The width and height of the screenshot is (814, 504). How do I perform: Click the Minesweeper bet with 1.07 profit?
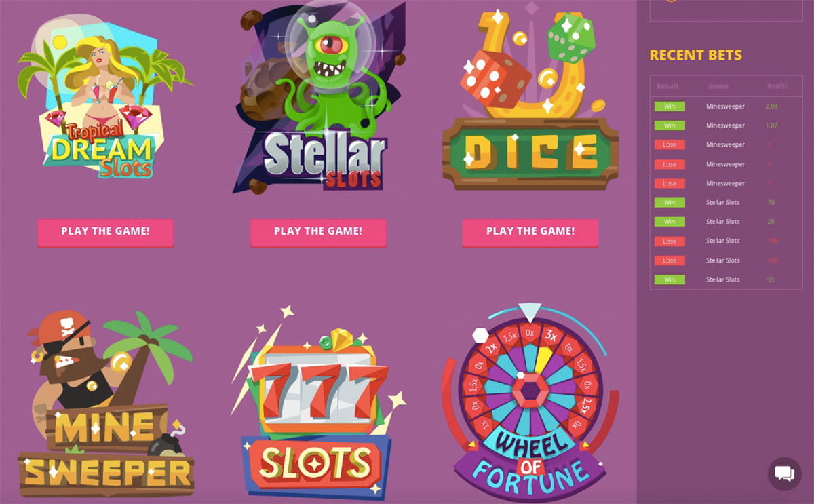click(x=726, y=125)
